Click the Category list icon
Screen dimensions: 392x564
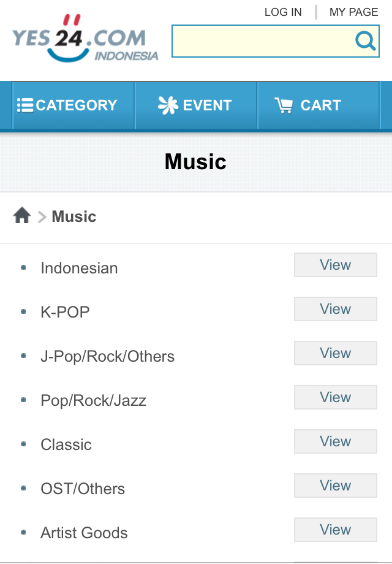tap(25, 105)
